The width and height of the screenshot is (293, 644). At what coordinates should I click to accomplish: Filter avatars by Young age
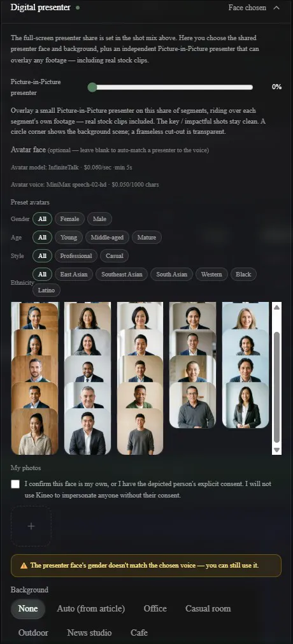coord(69,238)
